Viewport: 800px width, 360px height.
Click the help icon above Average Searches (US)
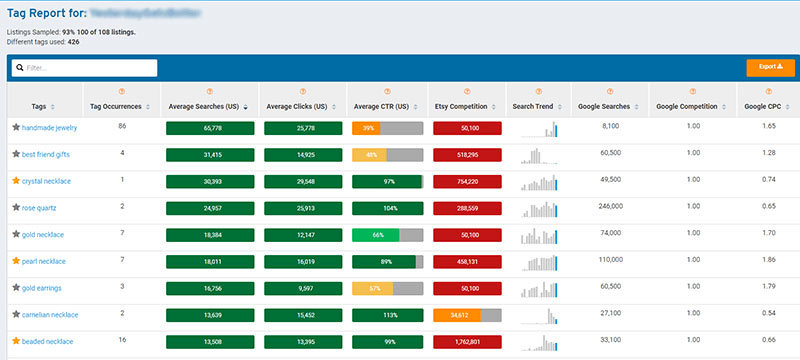pos(210,92)
